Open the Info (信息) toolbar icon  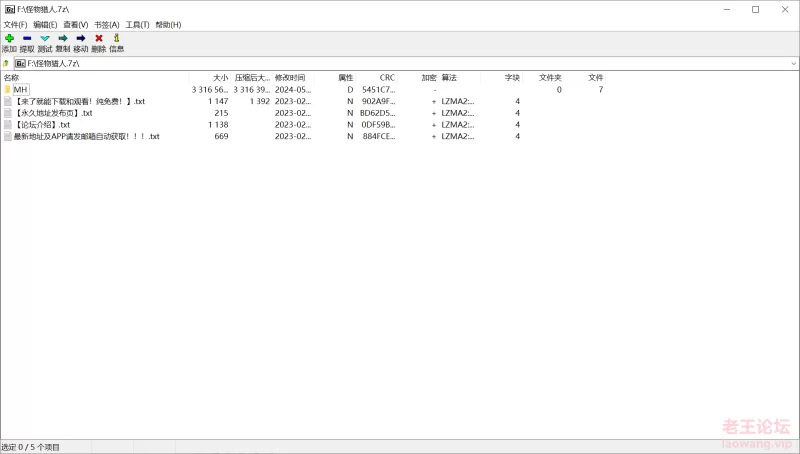click(116, 38)
